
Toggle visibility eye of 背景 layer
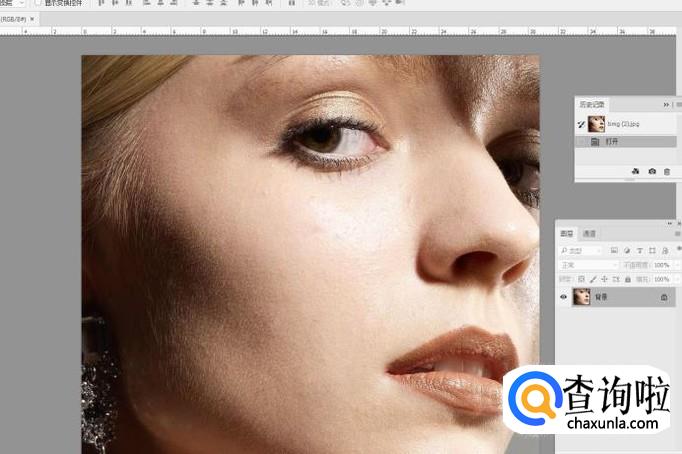[x=564, y=297]
